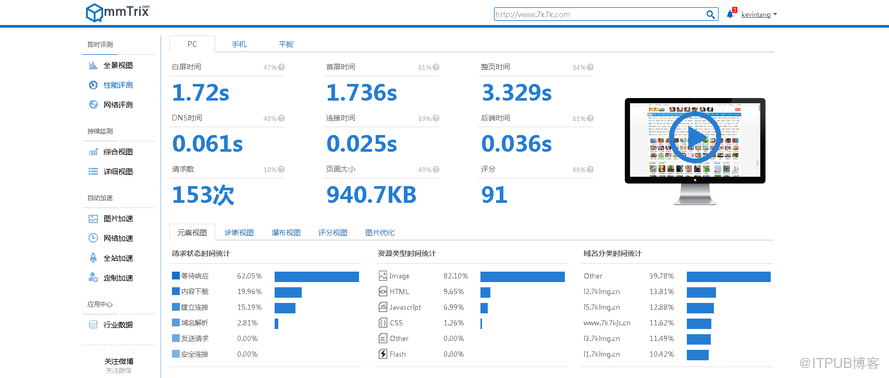Switch to the PC tab
The height and width of the screenshot is (378, 889).
192,44
